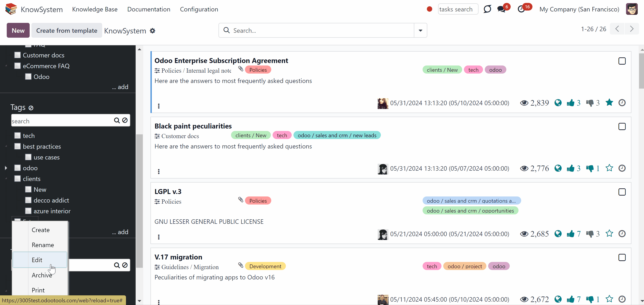Open the KnowSystem settings gear
Image resolution: width=644 pixels, height=305 pixels.
[x=152, y=31]
